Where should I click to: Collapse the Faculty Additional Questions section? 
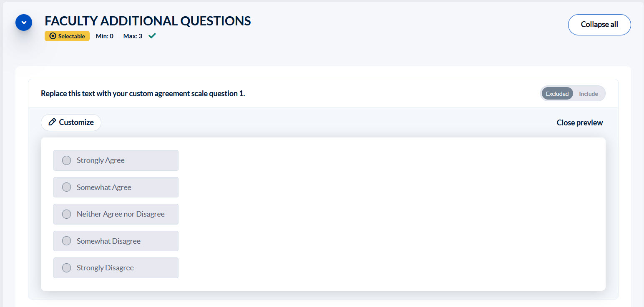point(24,22)
